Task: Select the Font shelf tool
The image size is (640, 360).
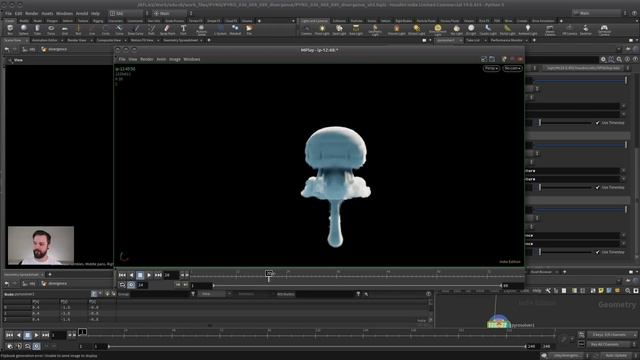Action: coord(183,29)
